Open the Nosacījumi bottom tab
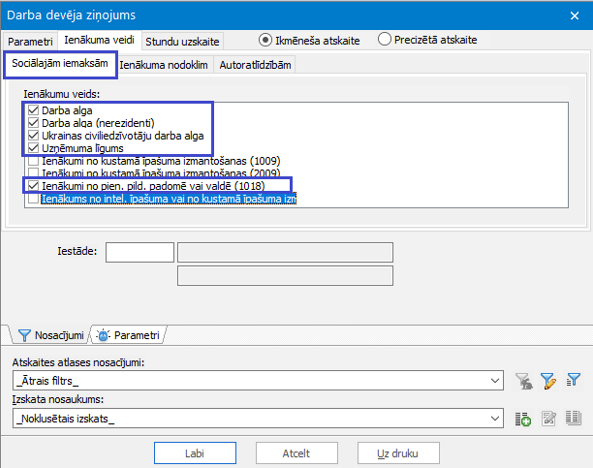593x468 pixels. point(51,335)
